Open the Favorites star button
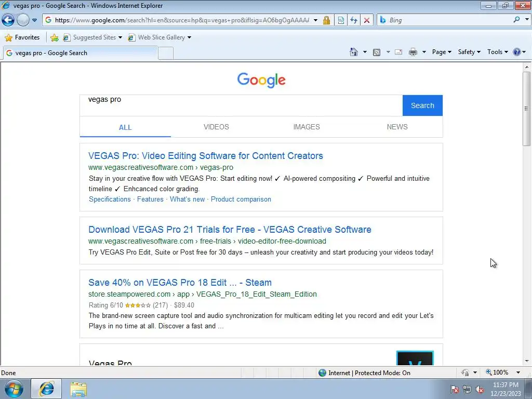The image size is (532, 399). coord(22,37)
